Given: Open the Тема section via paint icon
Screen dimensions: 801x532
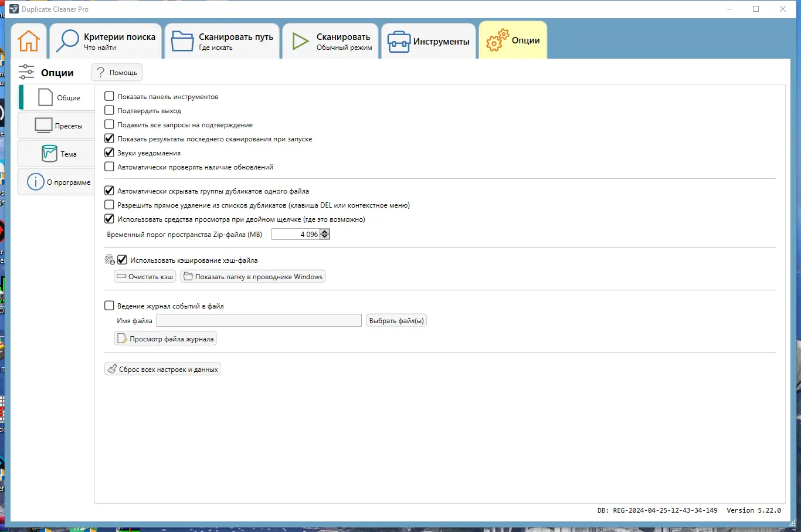Looking at the screenshot, I should click(x=49, y=153).
